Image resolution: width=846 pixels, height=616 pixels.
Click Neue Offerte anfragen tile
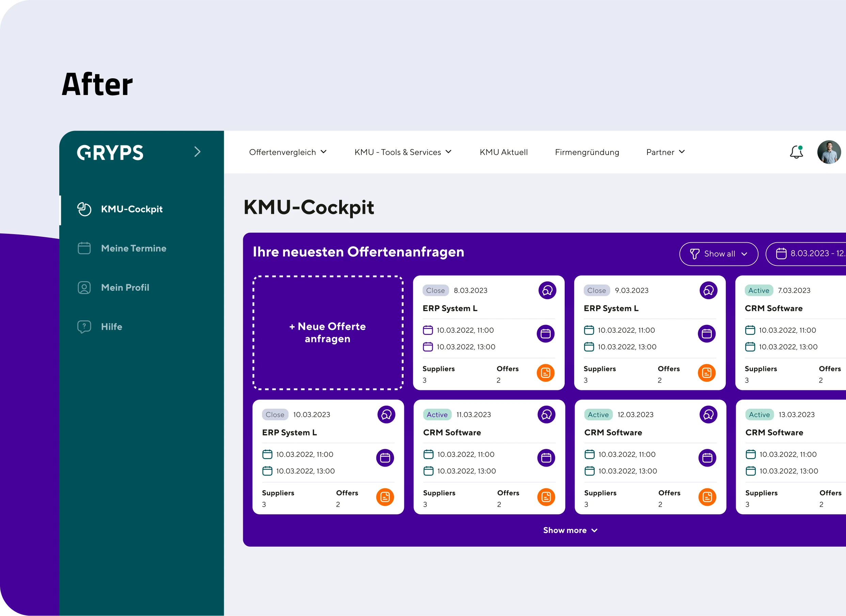coord(328,333)
